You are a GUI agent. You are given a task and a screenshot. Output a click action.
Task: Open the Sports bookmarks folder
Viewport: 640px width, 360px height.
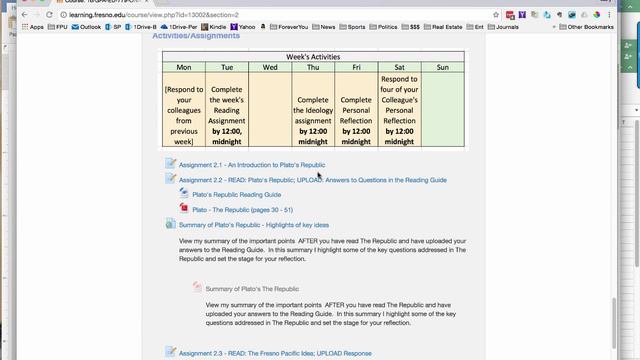pyautogui.click(x=352, y=27)
